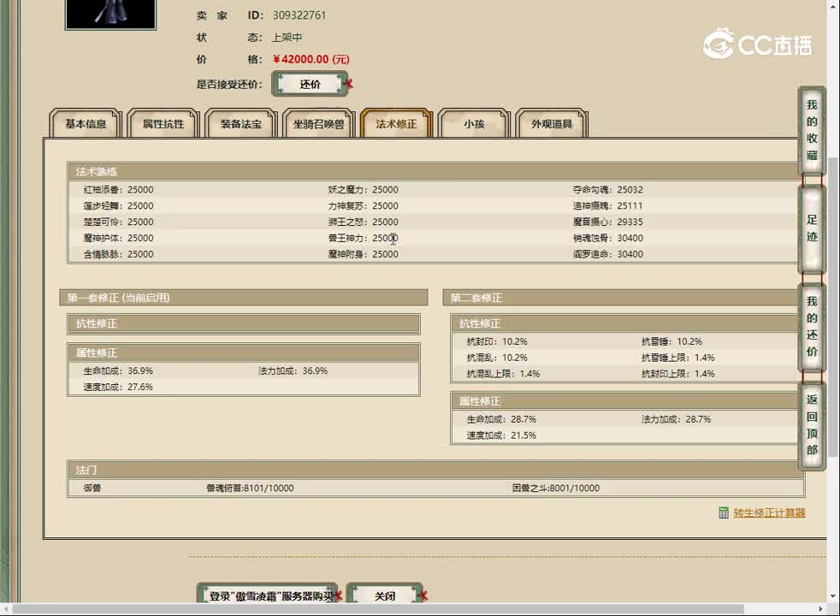This screenshot has height=616, width=840.
Task: Click 楚楚可怜: 25000 entry
Action: point(118,222)
